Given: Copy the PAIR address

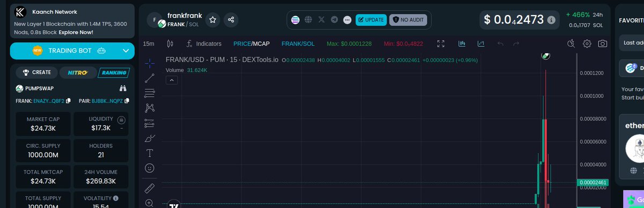Looking at the screenshot, I should click(x=127, y=101).
